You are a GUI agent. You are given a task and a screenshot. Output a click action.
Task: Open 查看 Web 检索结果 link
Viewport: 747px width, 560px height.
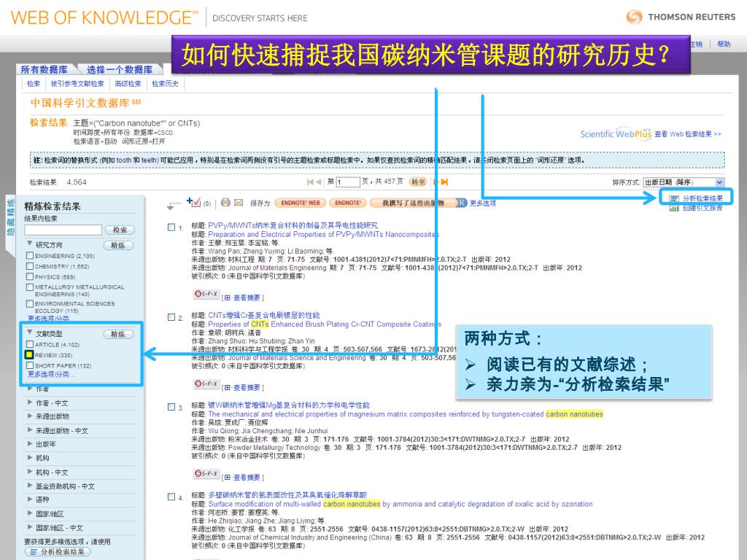pyautogui.click(x=687, y=134)
